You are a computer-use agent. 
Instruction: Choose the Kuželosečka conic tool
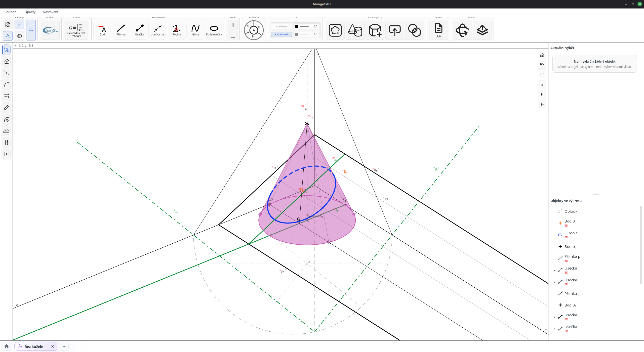point(214,30)
